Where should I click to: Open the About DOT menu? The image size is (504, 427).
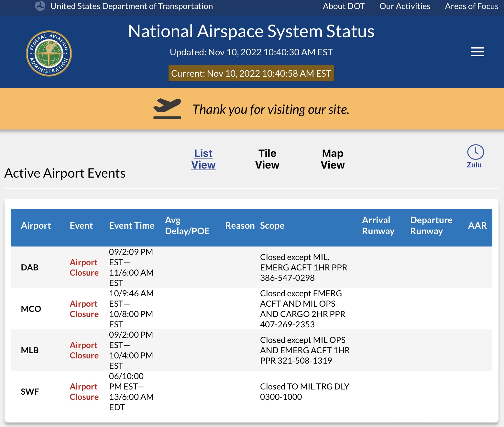(x=343, y=6)
